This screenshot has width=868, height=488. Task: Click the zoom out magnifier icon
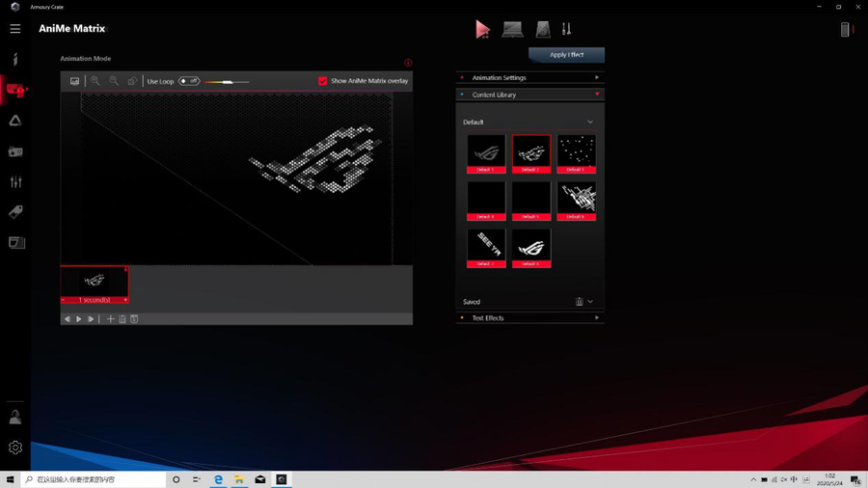114,81
